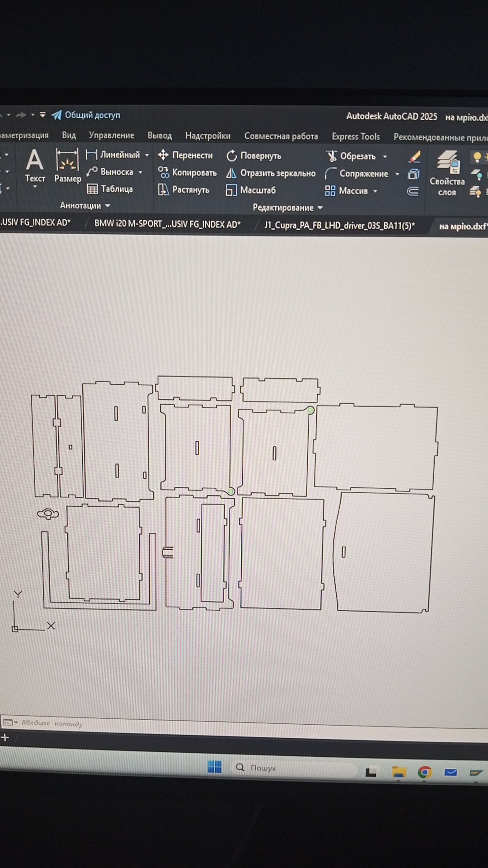Activate the Erase tool icon
Viewport: 488px width, 868px height.
point(414,157)
